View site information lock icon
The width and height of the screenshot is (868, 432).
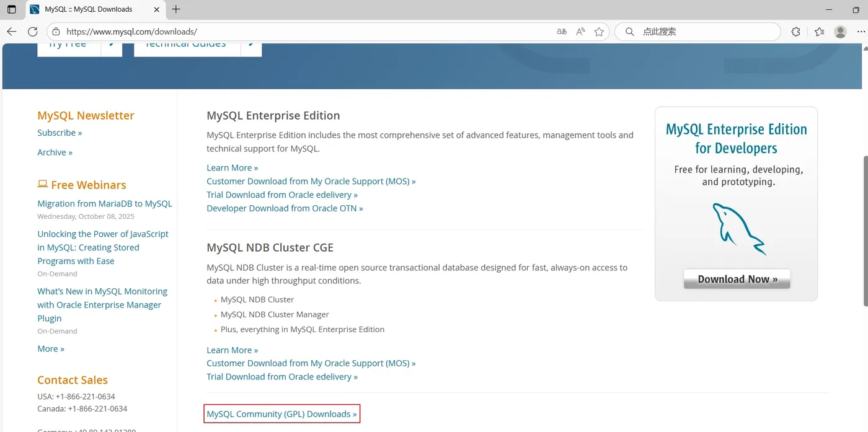pos(56,32)
